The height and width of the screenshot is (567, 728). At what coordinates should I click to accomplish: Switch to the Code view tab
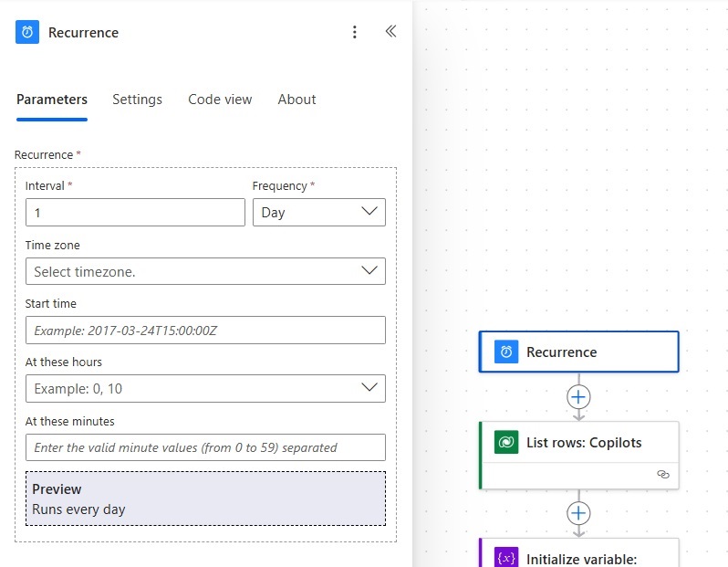pyautogui.click(x=220, y=100)
